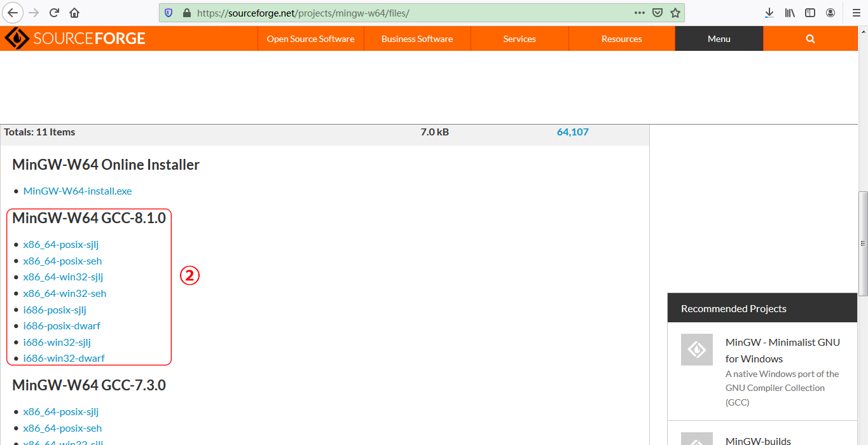Open the SourceForge search magnifier

tap(810, 39)
